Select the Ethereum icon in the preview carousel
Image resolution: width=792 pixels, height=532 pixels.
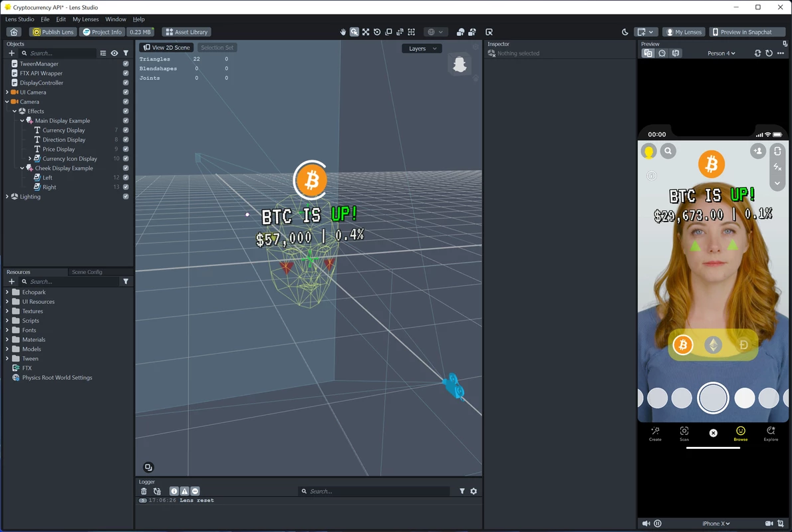(x=714, y=345)
